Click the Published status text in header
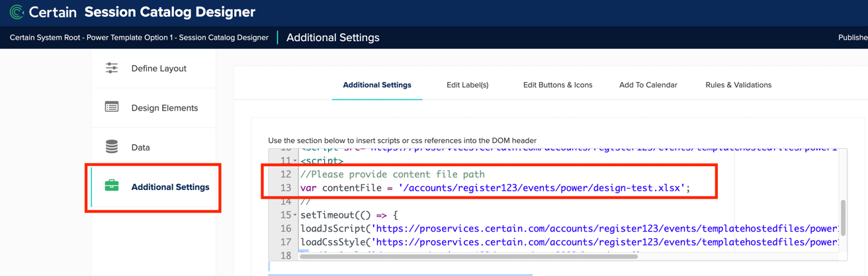868x276 pixels. 853,38
